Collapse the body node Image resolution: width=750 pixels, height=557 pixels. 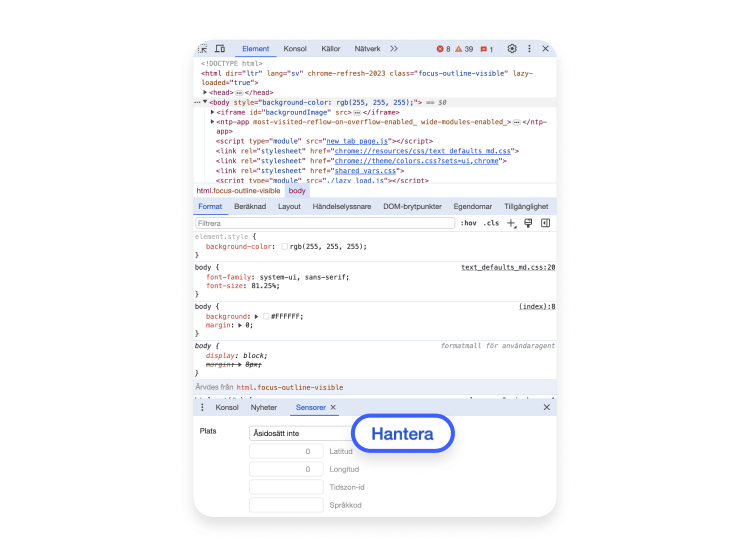coord(205,102)
